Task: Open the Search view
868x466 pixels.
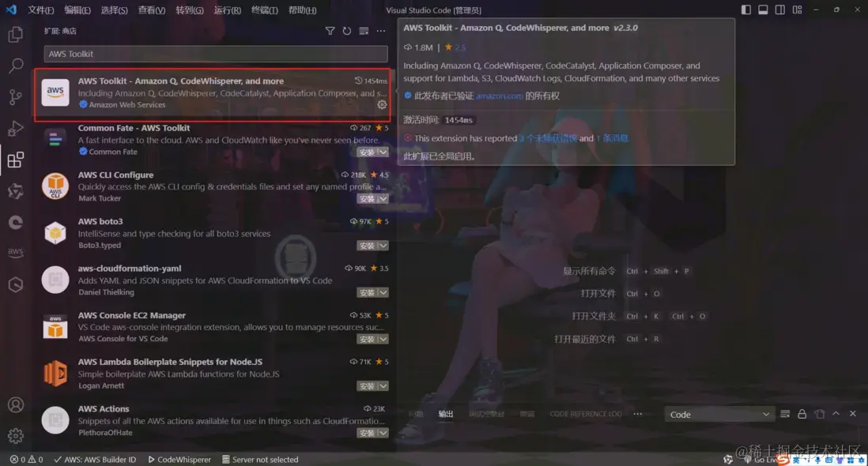Action: coord(16,66)
